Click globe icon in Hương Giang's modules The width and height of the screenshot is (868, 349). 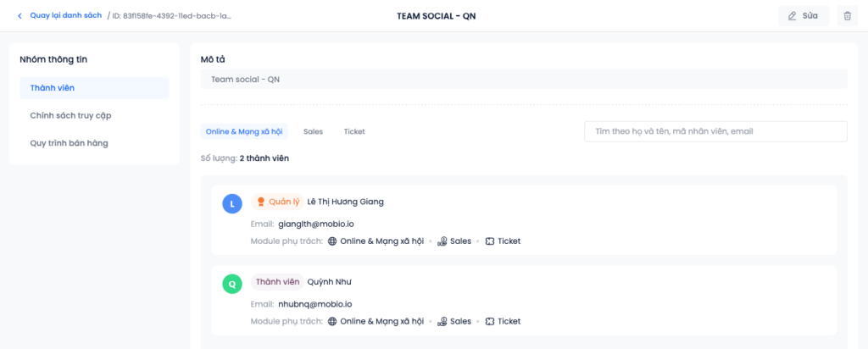point(332,241)
